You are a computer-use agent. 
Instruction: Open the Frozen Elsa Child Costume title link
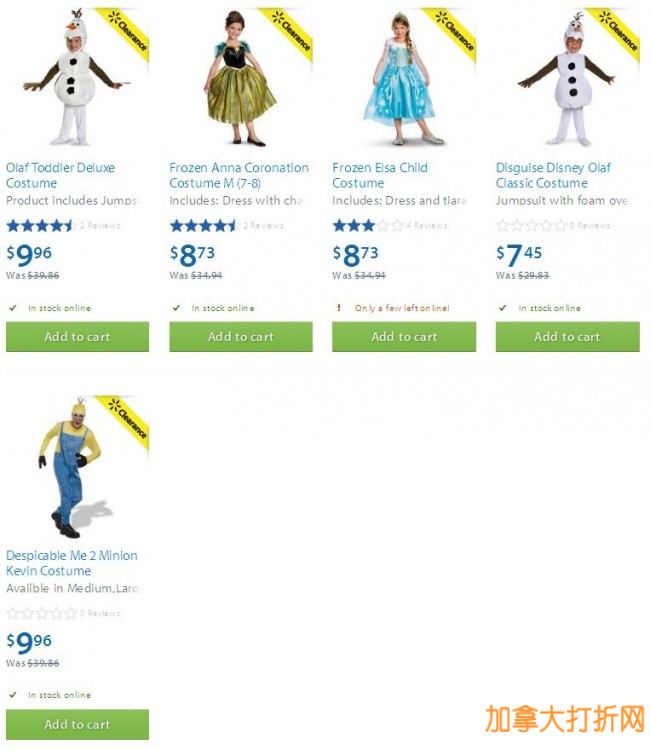tap(380, 176)
